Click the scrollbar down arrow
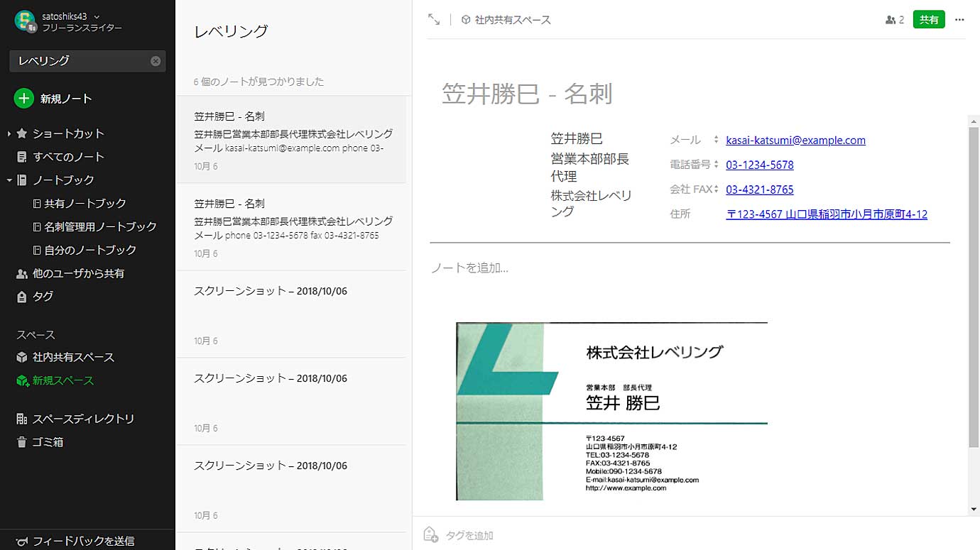The image size is (980, 550). pyautogui.click(x=974, y=509)
